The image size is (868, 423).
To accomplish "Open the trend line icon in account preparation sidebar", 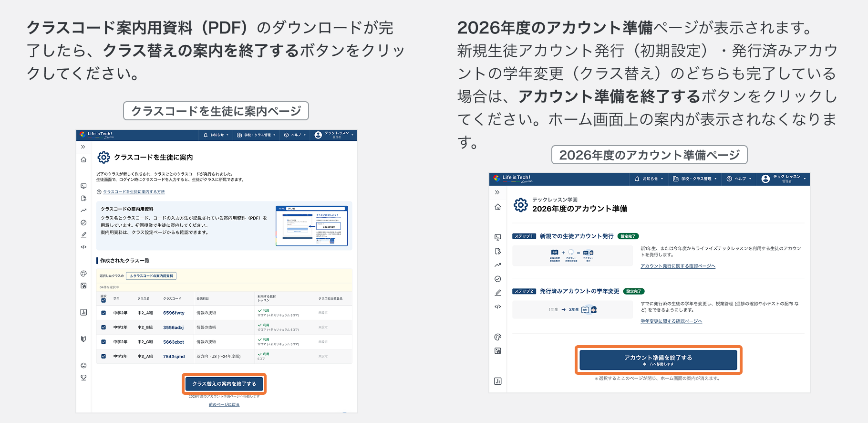I will [498, 265].
